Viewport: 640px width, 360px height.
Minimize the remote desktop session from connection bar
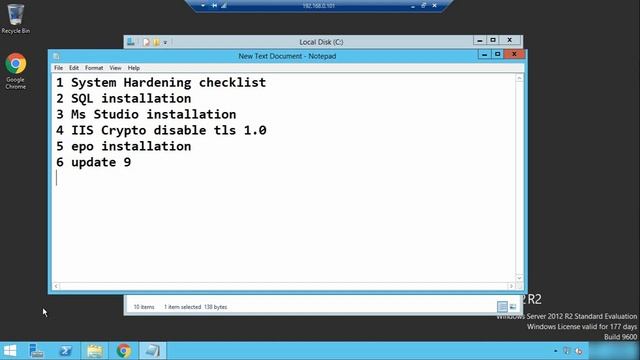[413, 6]
